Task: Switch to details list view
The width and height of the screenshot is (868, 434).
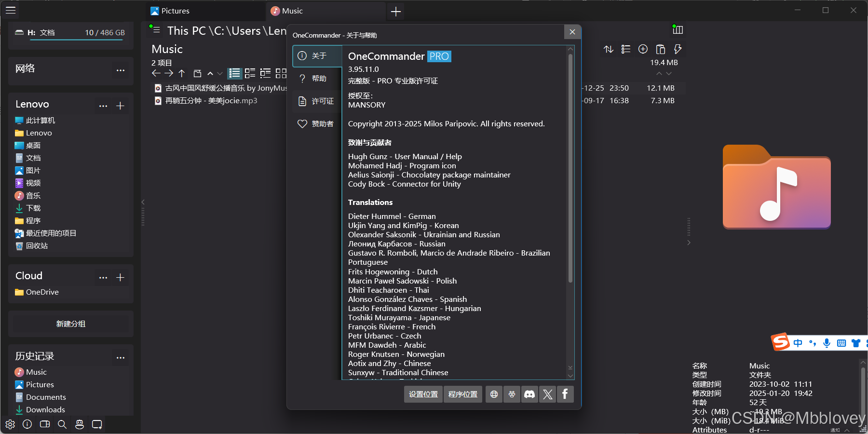Action: (235, 73)
